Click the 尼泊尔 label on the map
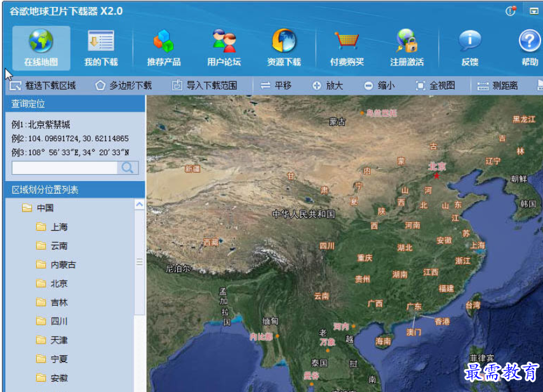The width and height of the screenshot is (543, 392). pos(178,268)
